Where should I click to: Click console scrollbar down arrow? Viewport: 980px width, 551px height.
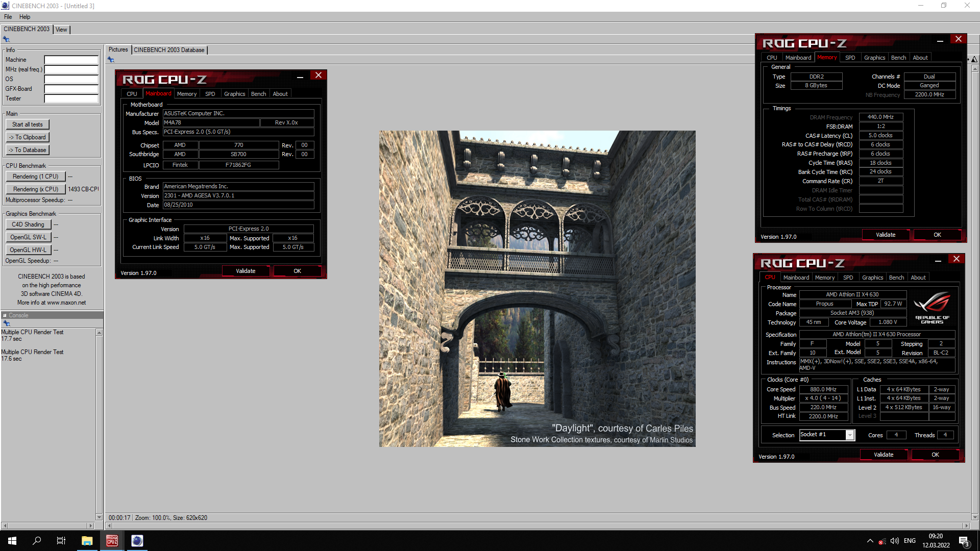coord(99,517)
